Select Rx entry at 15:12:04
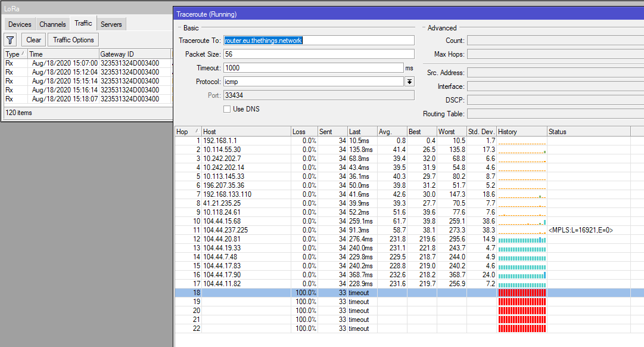The width and height of the screenshot is (644, 347). pos(88,72)
